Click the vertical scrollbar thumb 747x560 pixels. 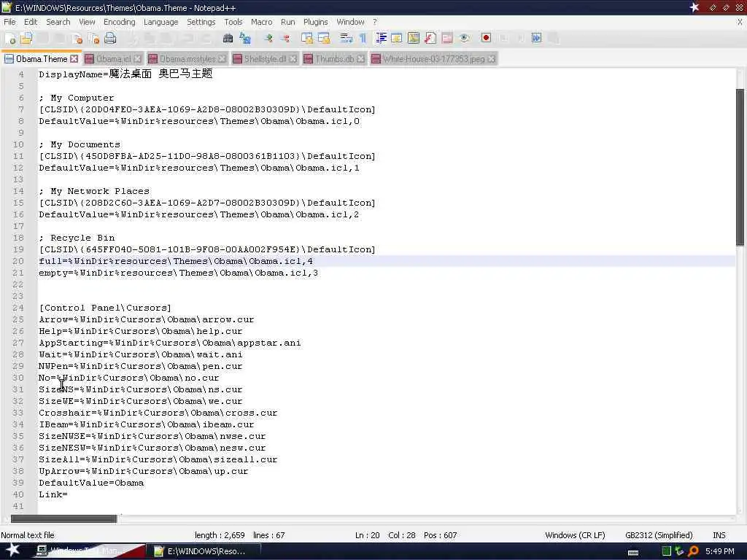click(740, 167)
